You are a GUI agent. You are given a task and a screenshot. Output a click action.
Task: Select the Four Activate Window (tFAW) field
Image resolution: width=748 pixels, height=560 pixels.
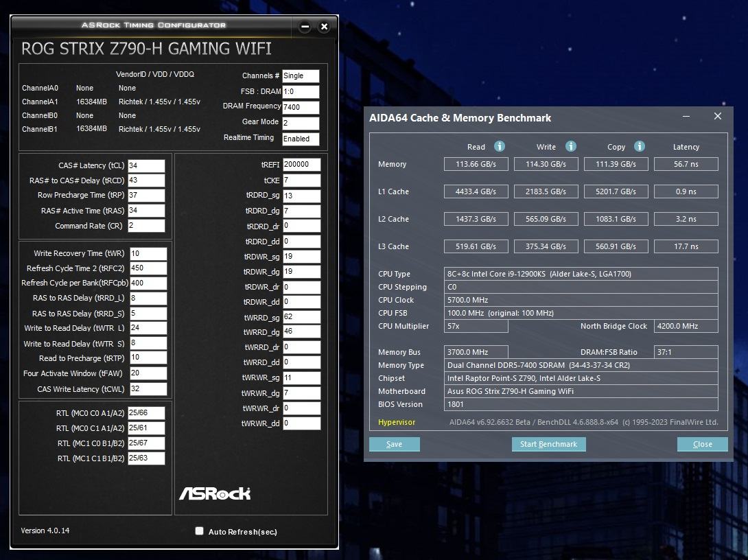tap(148, 373)
